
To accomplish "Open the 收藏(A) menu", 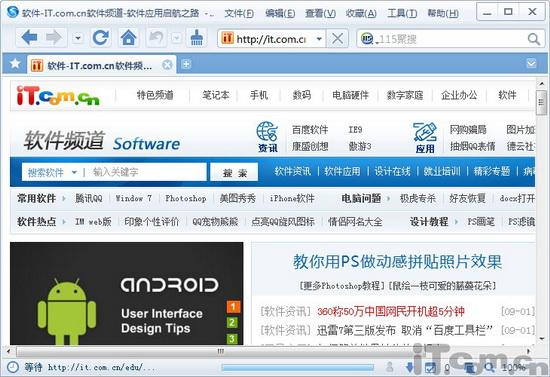I will click(x=361, y=13).
